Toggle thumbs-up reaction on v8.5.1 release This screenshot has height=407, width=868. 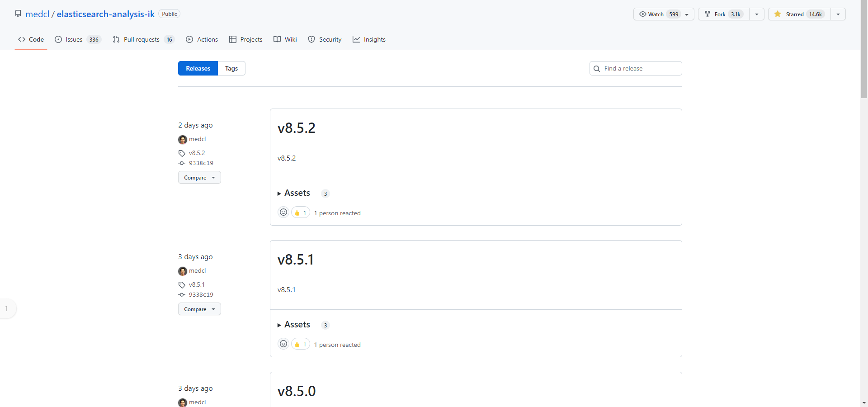(301, 345)
